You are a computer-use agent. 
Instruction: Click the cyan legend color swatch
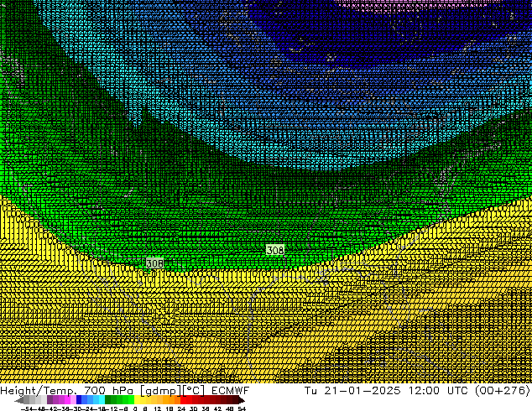coord(102,400)
